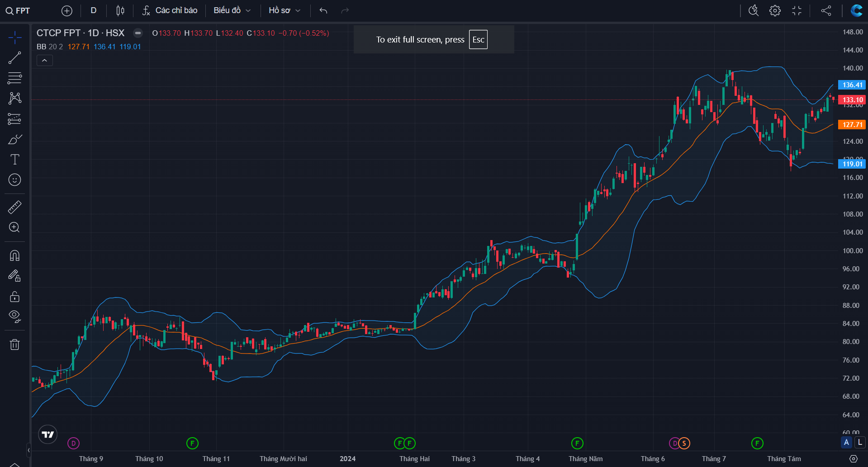The image size is (868, 467).
Task: Click the TradingView logo button
Action: (48, 435)
